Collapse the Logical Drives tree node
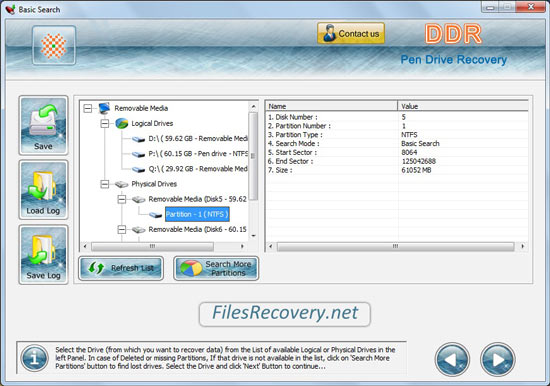This screenshot has height=386, width=550. 105,124
